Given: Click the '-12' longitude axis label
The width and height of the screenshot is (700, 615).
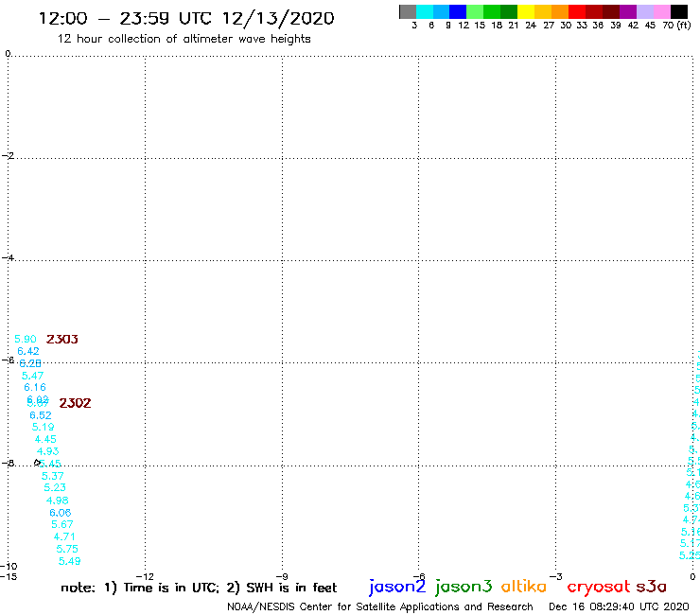Looking at the screenshot, I should coord(145,576).
